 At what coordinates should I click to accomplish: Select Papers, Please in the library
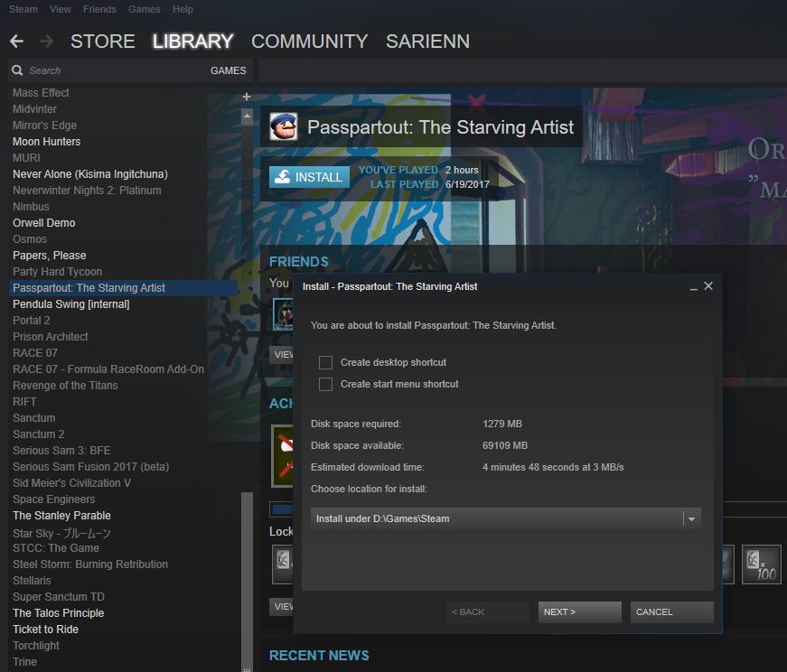[x=49, y=256]
